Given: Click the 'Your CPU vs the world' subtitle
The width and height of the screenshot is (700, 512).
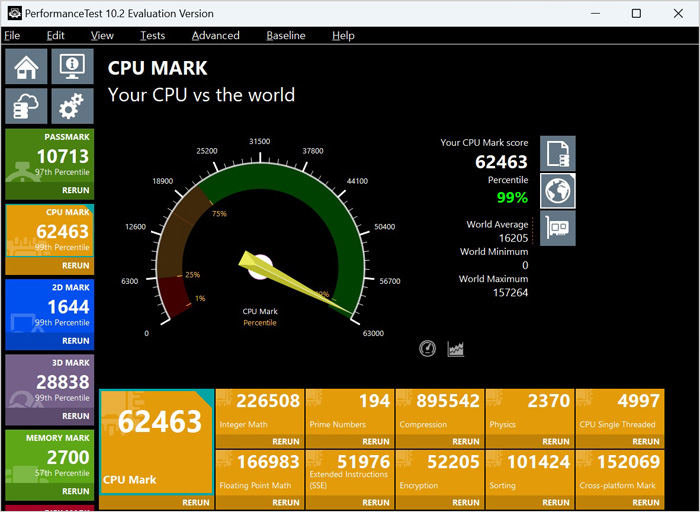Looking at the screenshot, I should click(x=201, y=95).
